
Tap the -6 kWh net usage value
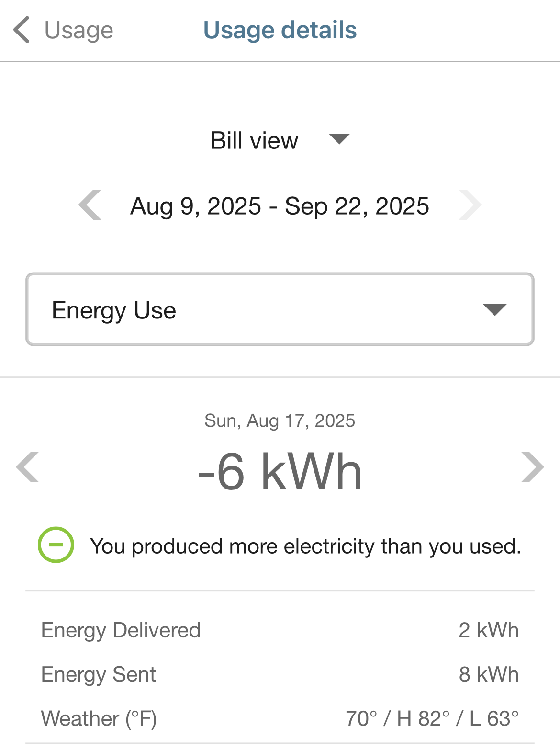(x=280, y=473)
